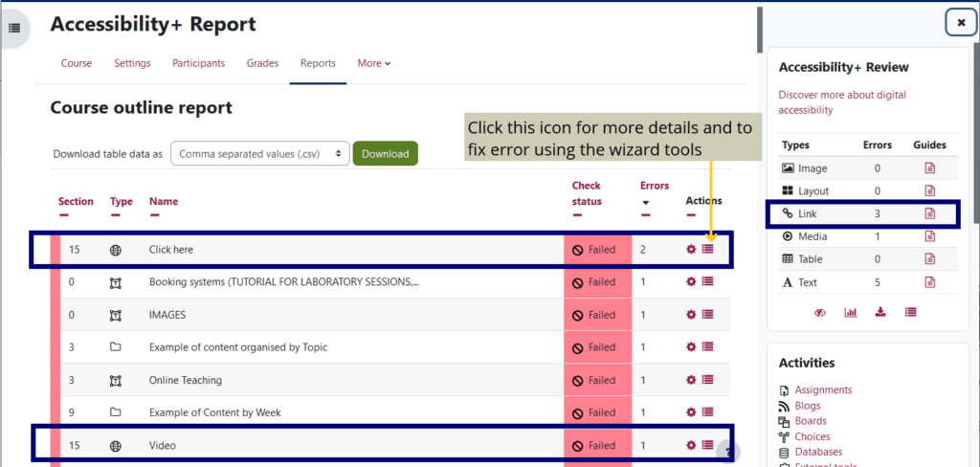Open the side drawer menu icon
Screen dimensions: 980x467
(x=13, y=28)
